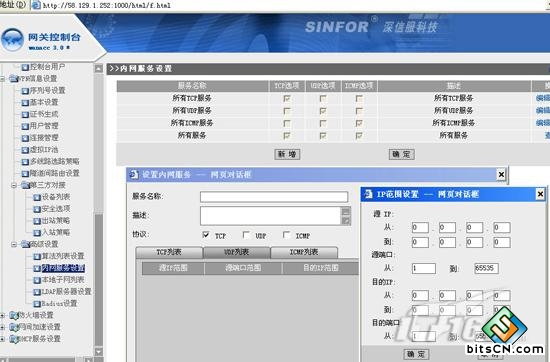Enable the ICMP protocol checkbox in dialog
Screen dimensions: 550x362
[x=287, y=235]
